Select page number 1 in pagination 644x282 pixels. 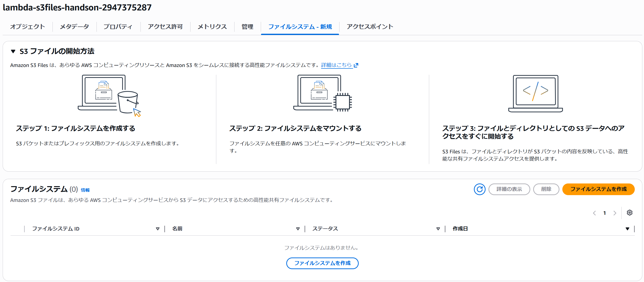click(604, 213)
